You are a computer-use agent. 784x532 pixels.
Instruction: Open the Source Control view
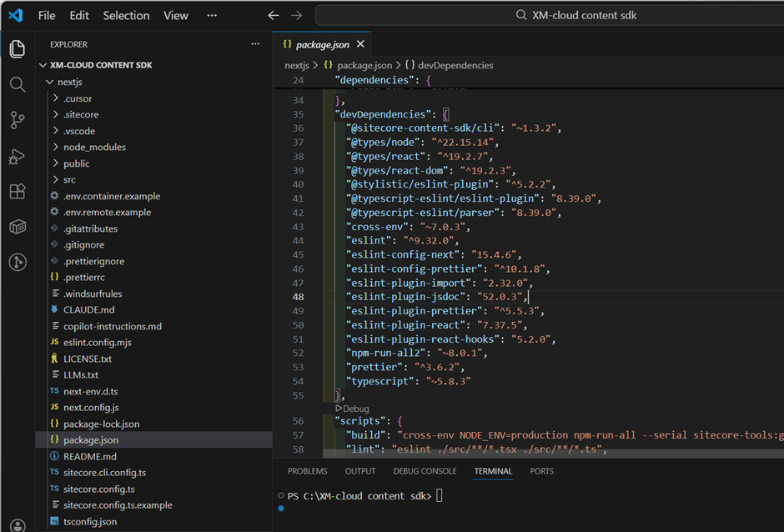[x=18, y=120]
